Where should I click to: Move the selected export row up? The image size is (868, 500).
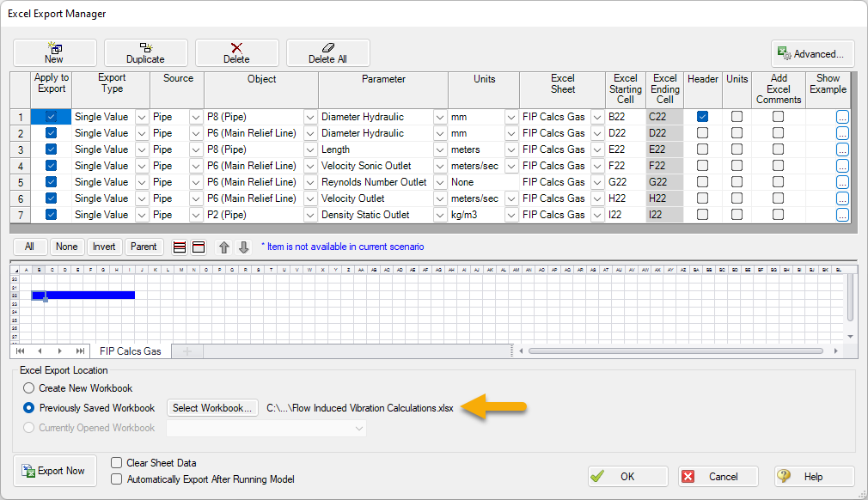[x=222, y=247]
